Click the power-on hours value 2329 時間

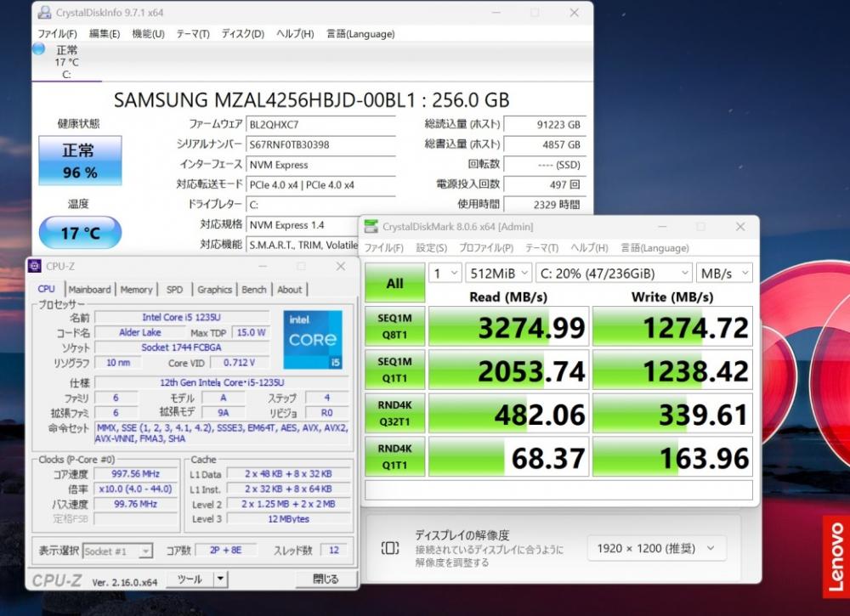pos(544,205)
